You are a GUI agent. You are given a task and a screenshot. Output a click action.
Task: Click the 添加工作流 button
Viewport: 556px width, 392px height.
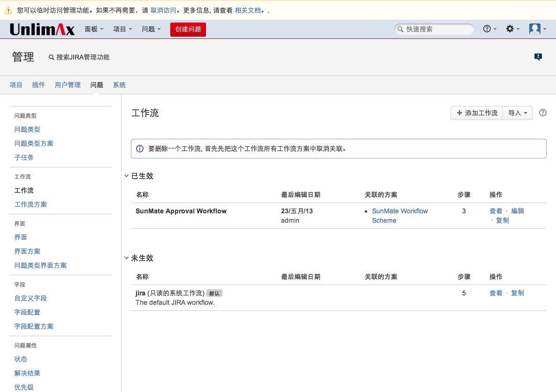477,113
